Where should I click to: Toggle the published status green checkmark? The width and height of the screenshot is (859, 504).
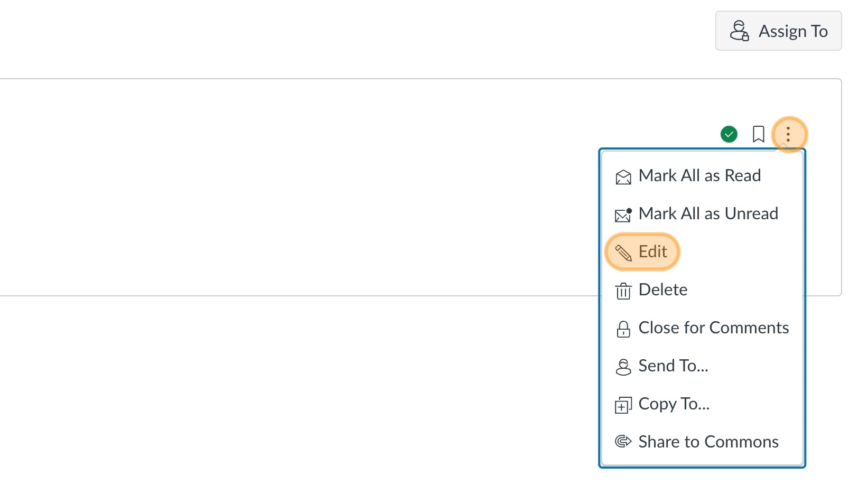pyautogui.click(x=729, y=134)
